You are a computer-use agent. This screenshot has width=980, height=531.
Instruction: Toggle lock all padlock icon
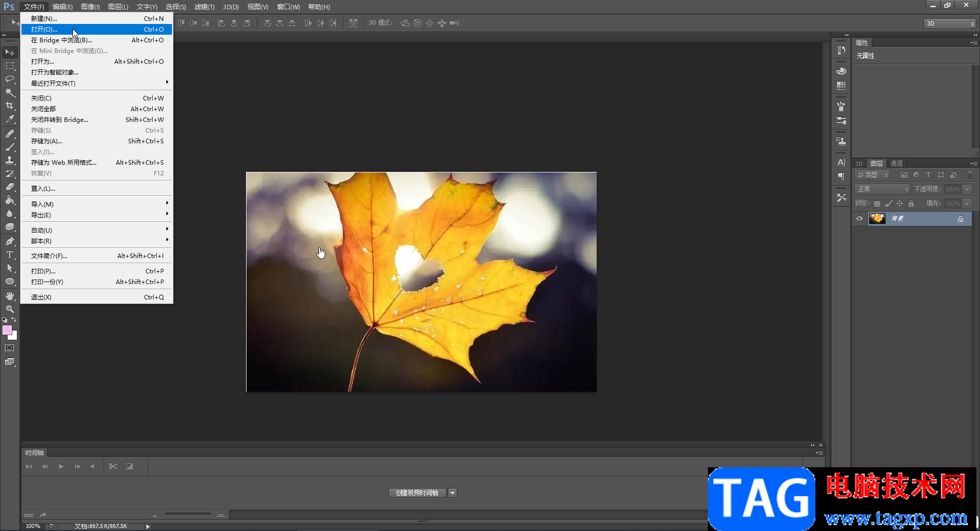tap(911, 204)
